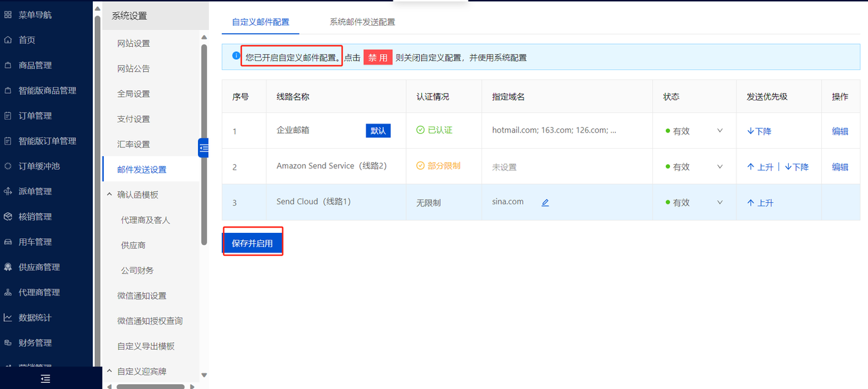Click the home icon beside 首页
Screen dimensions: 868x389
coord(8,40)
